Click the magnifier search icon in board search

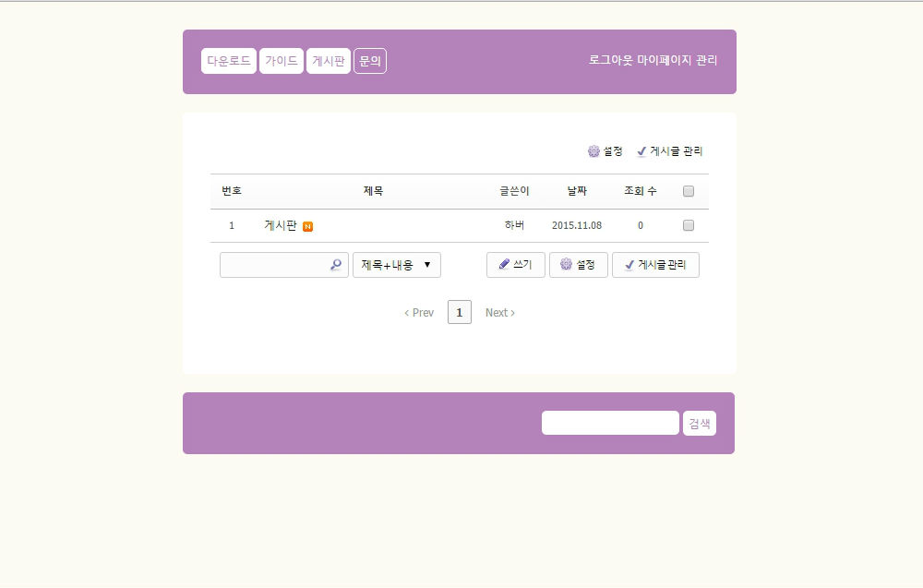tap(336, 265)
